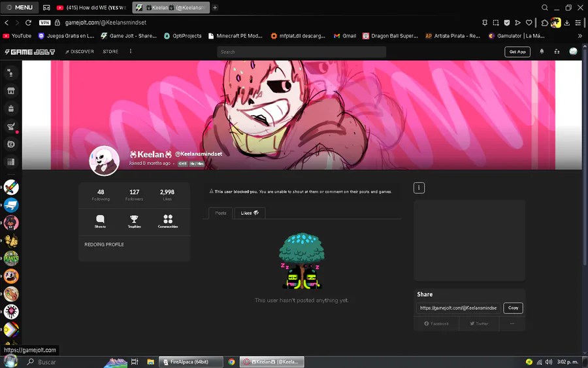The height and width of the screenshot is (368, 588).
Task: Share the profile on Facebook
Action: pyautogui.click(x=436, y=324)
